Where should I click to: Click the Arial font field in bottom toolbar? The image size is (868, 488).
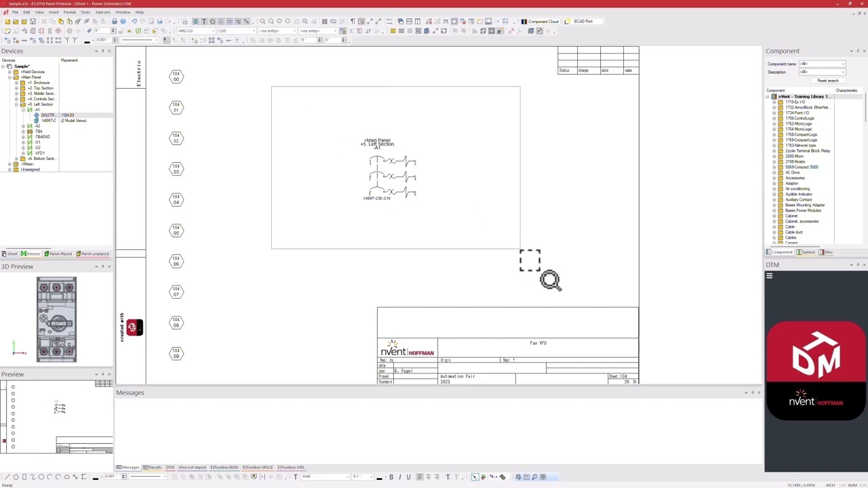pos(325,476)
